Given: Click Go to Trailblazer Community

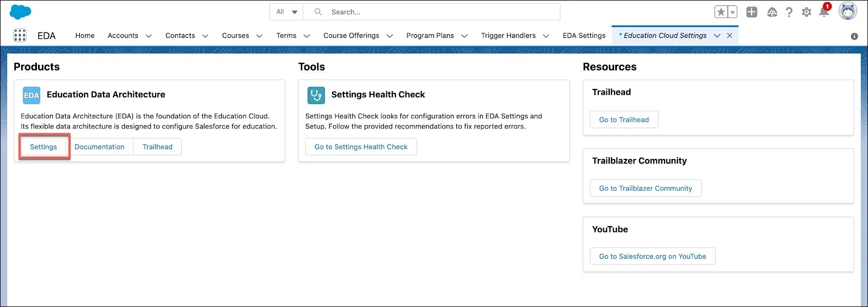Looking at the screenshot, I should [646, 188].
